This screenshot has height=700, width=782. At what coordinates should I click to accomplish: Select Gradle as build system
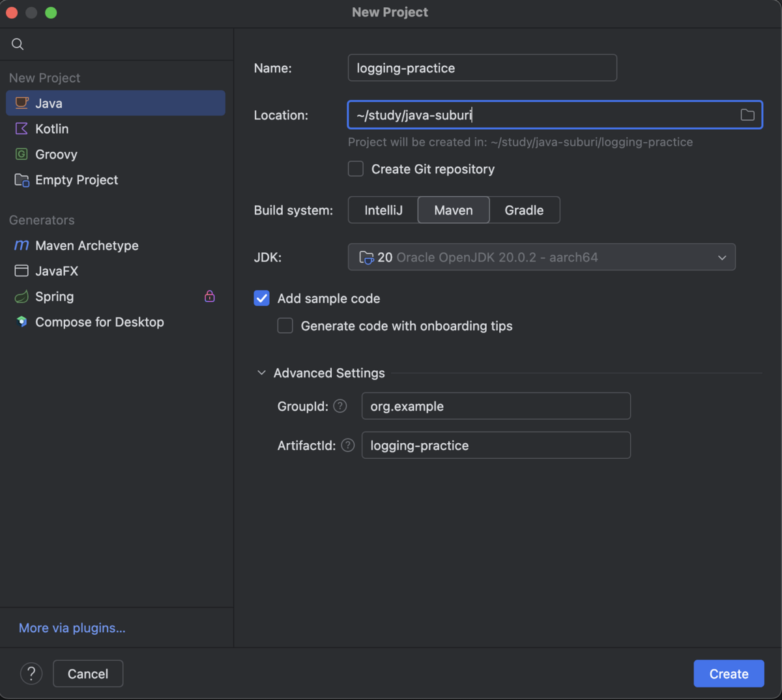coord(524,210)
